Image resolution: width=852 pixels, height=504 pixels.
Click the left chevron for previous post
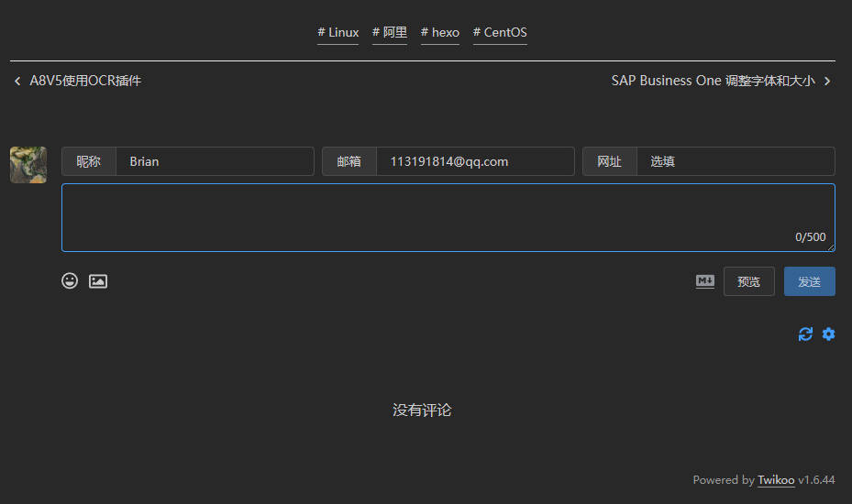coord(17,81)
